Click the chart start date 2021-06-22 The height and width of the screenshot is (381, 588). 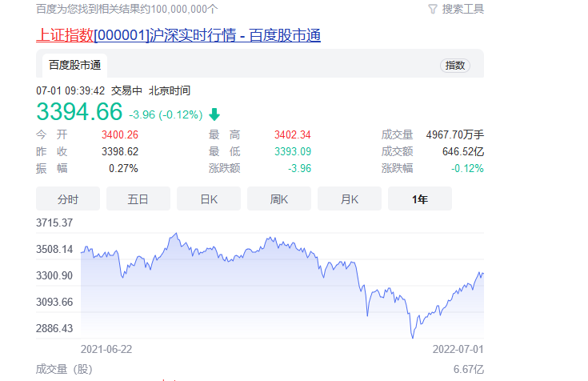tap(106, 350)
